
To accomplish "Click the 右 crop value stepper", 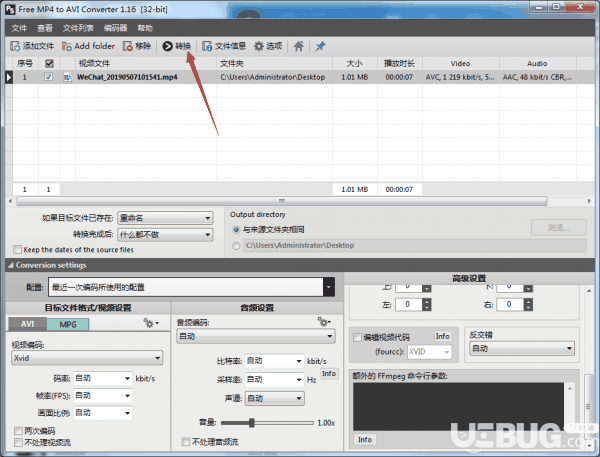I will (528, 305).
